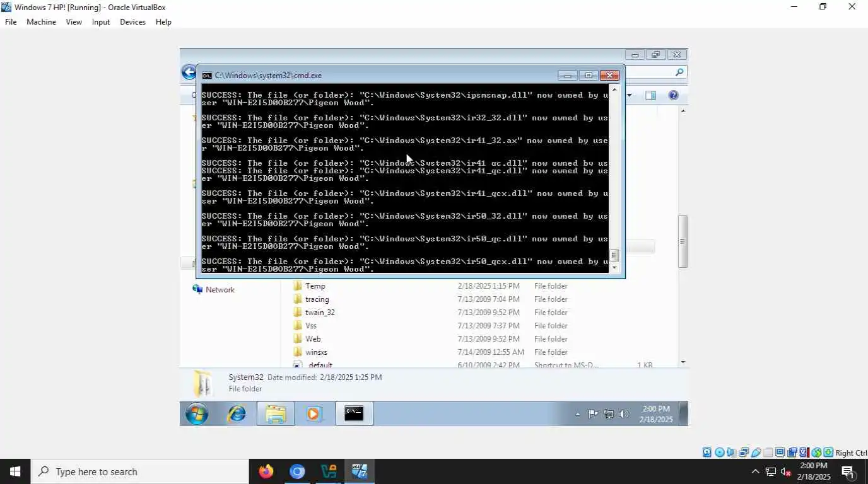Image resolution: width=868 pixels, height=484 pixels.
Task: Click the Explorer search magnifier icon
Action: (x=679, y=72)
